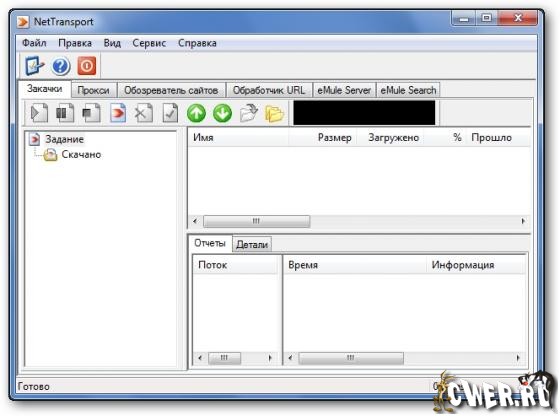Click left arrow of download list scrollbar
The height and width of the screenshot is (416, 560).
pyautogui.click(x=195, y=221)
